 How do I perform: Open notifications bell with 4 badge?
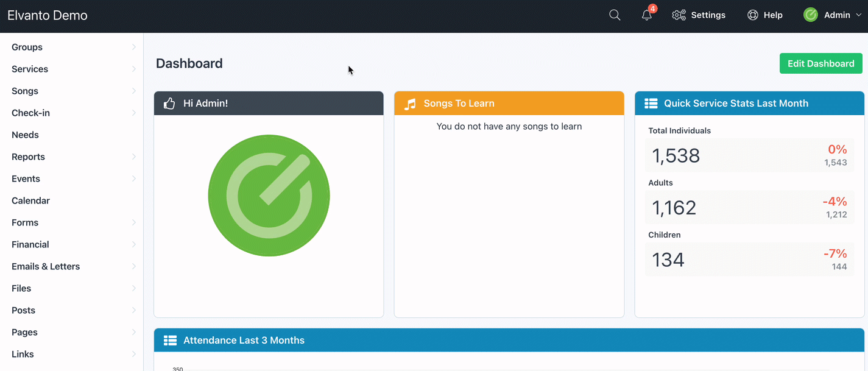tap(646, 15)
